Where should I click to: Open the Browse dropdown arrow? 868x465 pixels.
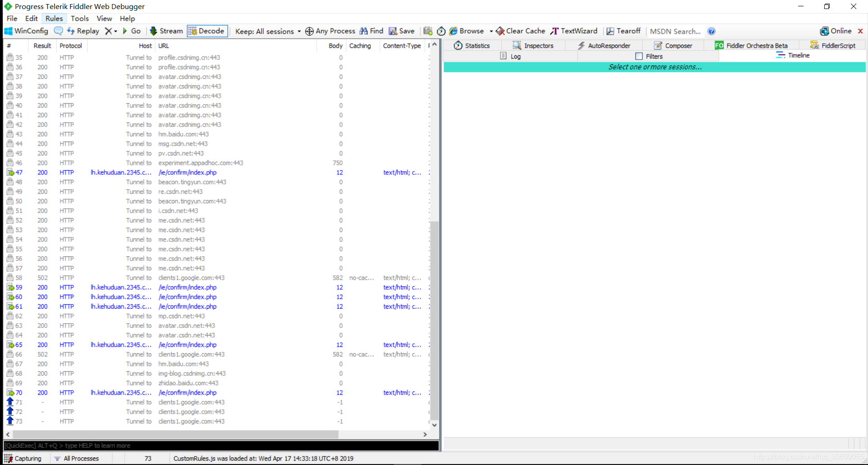point(491,31)
